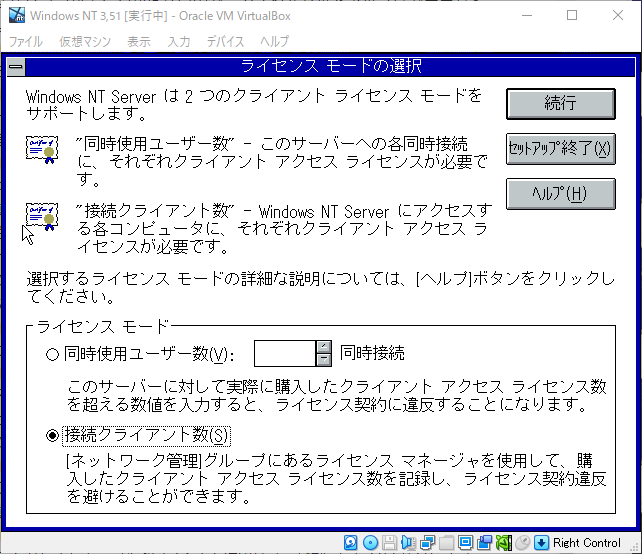This screenshot has height=554, width=642.
Task: Click the shared folders status icon
Action: pos(446,543)
